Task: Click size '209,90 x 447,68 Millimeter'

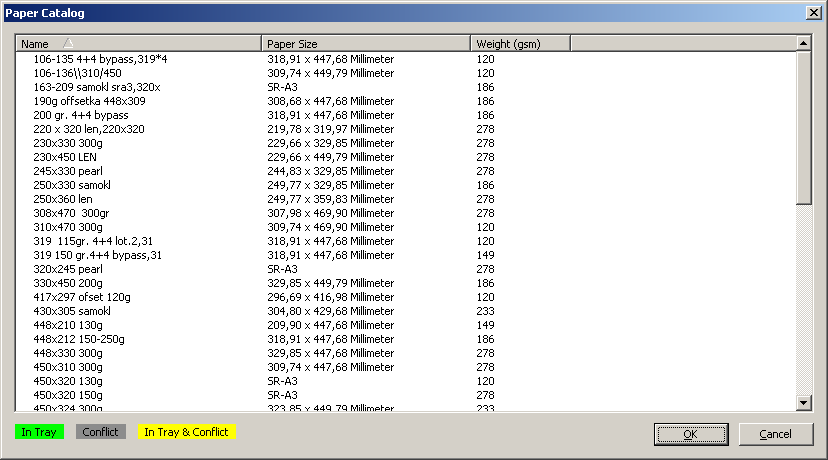Action: (331, 325)
